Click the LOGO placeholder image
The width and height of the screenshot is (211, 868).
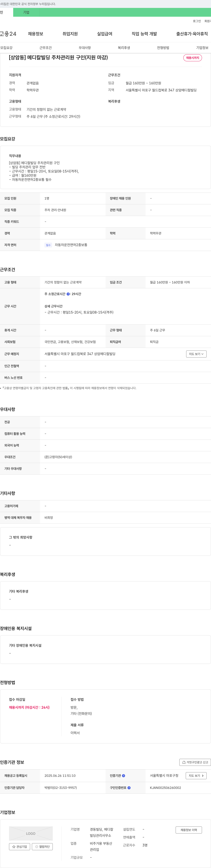(31, 833)
